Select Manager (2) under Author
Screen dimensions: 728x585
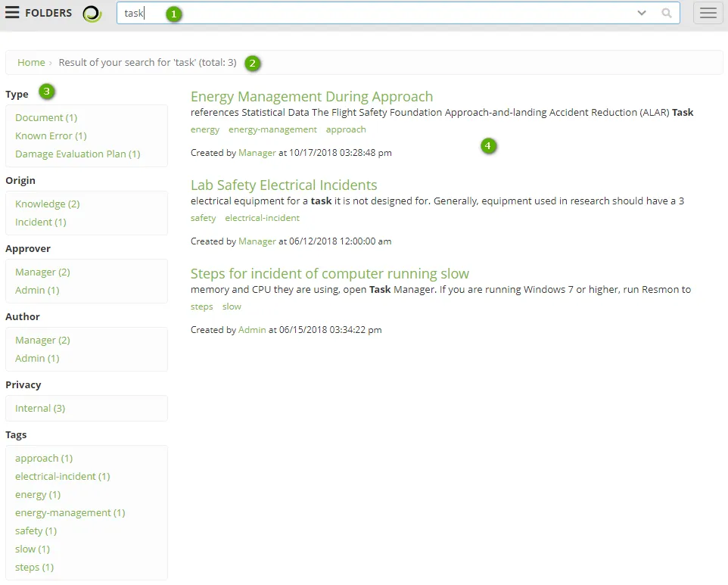tap(42, 341)
